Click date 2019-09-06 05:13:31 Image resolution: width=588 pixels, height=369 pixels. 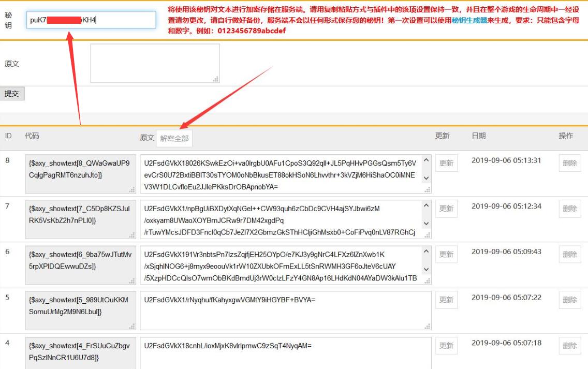pos(506,160)
